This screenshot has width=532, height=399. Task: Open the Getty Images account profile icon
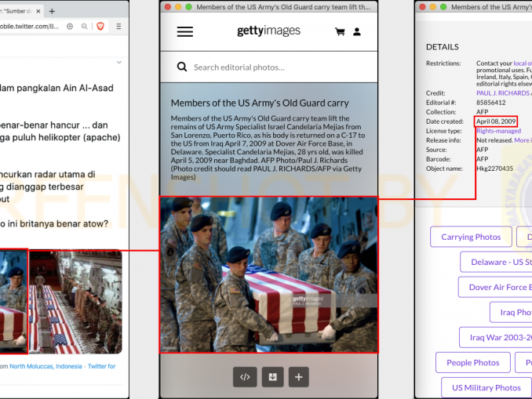point(356,31)
